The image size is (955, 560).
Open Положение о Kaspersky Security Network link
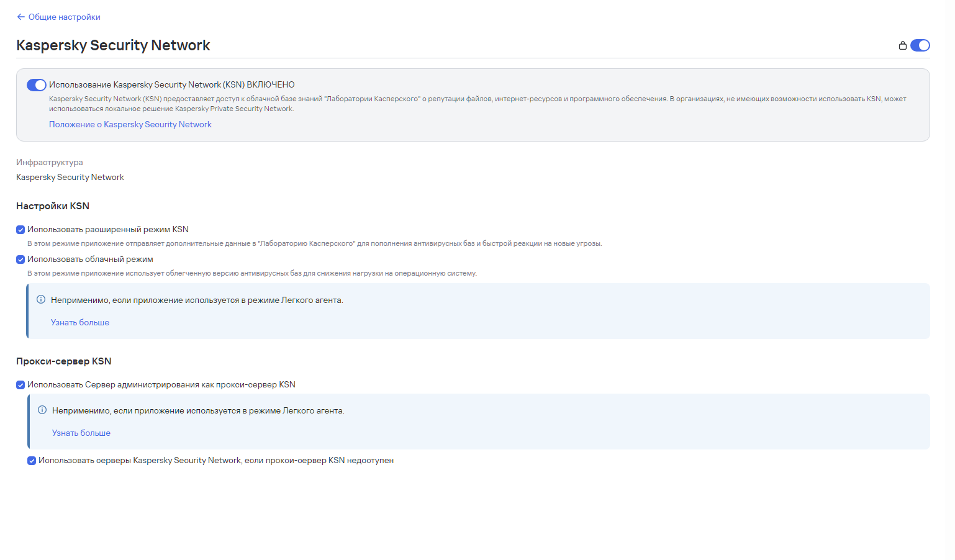(130, 125)
